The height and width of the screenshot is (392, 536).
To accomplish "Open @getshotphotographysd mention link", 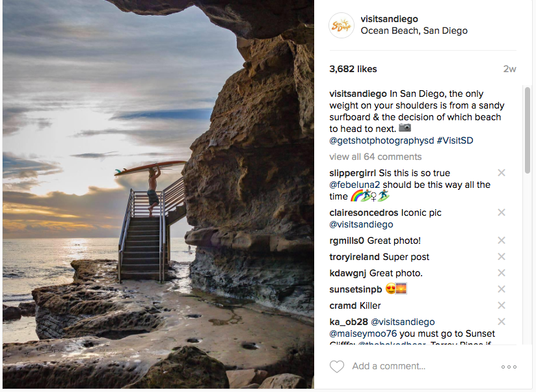I will click(381, 140).
